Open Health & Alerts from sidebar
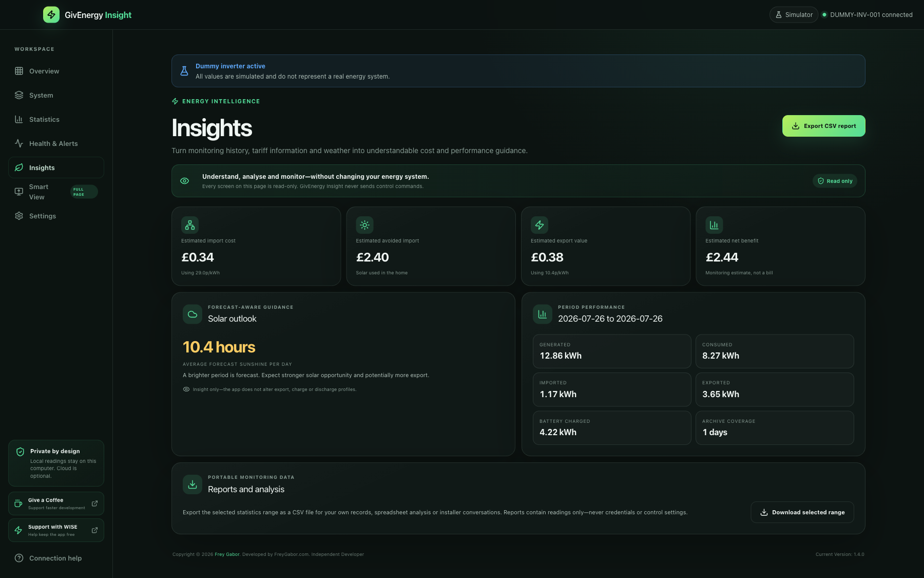 click(x=56, y=143)
